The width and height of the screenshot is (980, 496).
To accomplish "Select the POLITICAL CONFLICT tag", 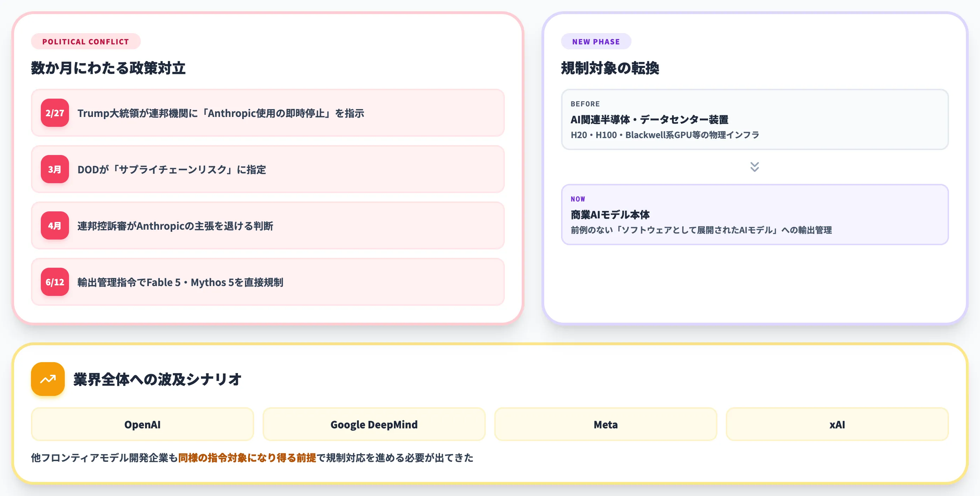I will [x=86, y=42].
